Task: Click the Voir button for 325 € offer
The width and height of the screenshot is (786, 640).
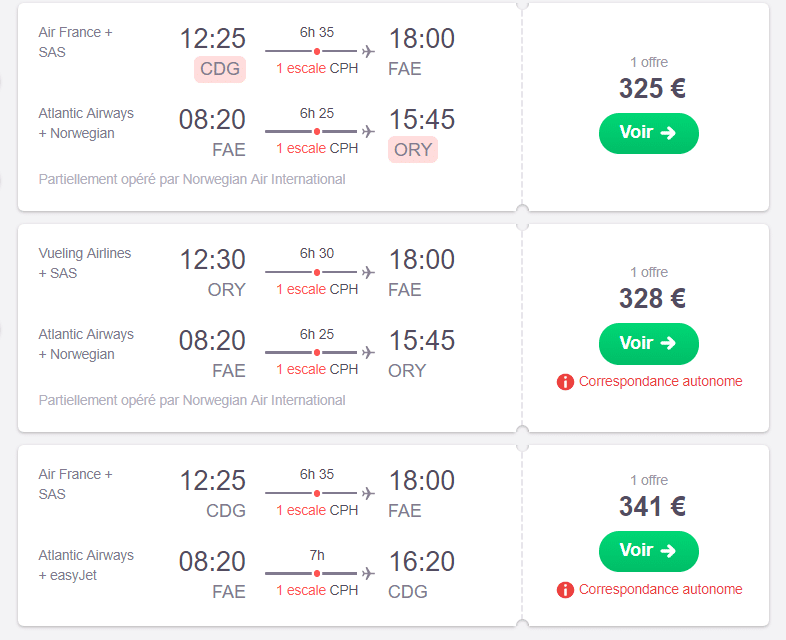Action: [648, 133]
